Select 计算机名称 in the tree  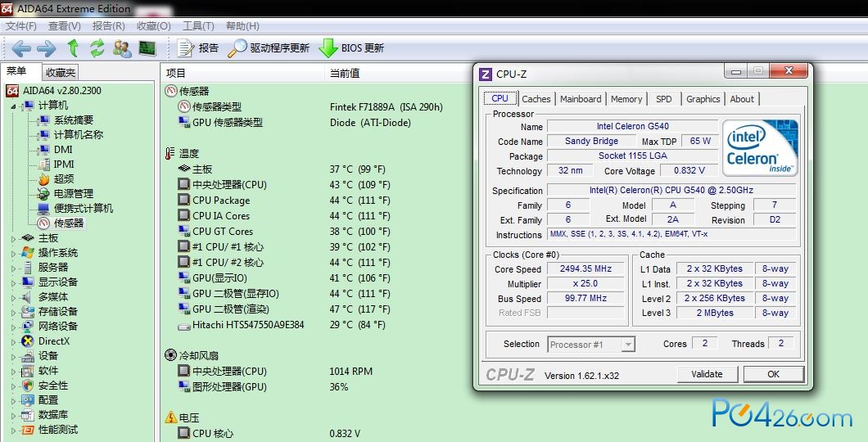click(70, 135)
